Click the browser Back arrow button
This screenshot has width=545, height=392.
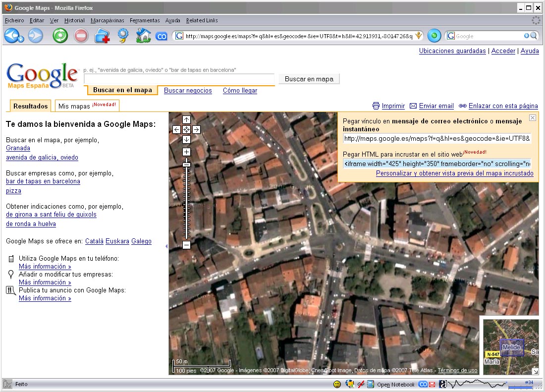pyautogui.click(x=13, y=36)
